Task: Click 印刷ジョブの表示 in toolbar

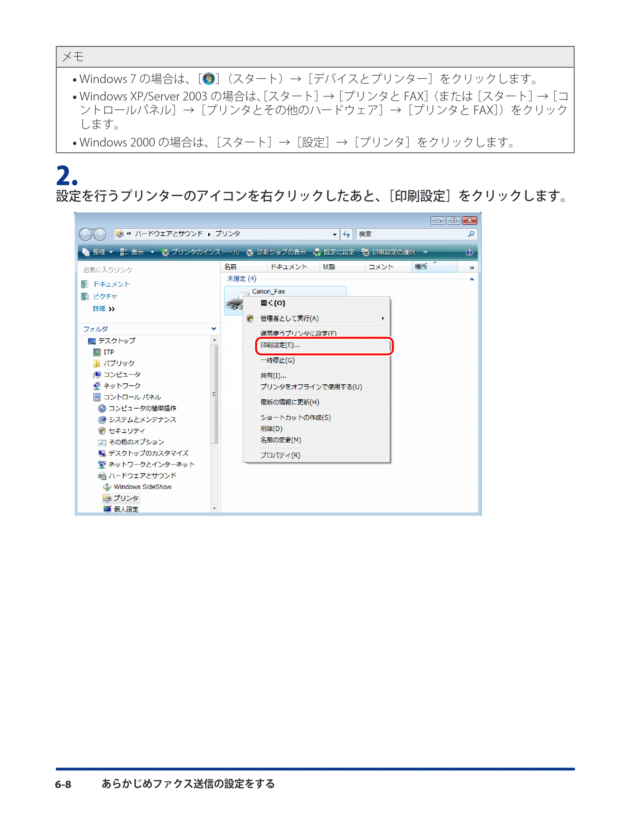Action: pyautogui.click(x=276, y=252)
